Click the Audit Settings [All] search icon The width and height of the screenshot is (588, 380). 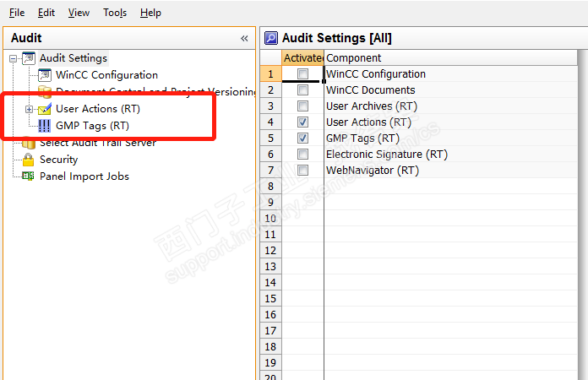pos(271,38)
